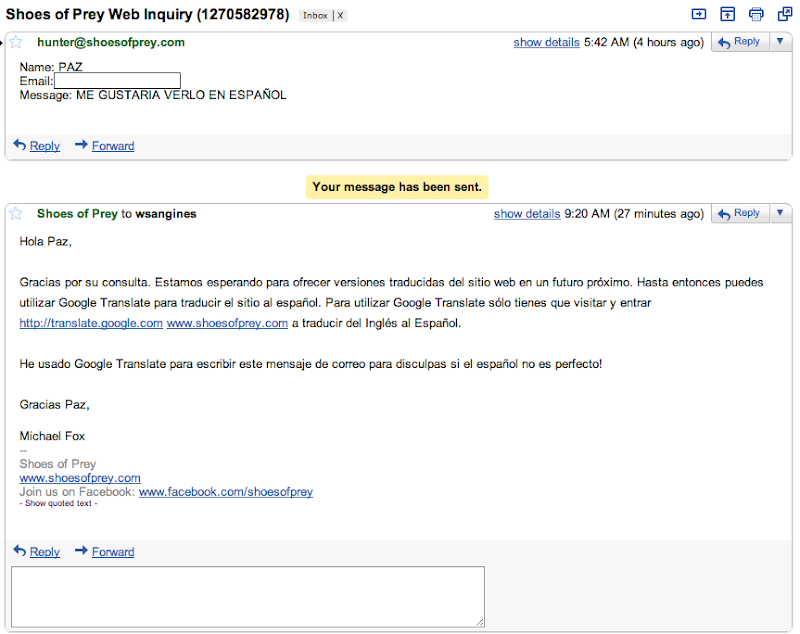Click the bottom forward arrow icon

tap(81, 551)
